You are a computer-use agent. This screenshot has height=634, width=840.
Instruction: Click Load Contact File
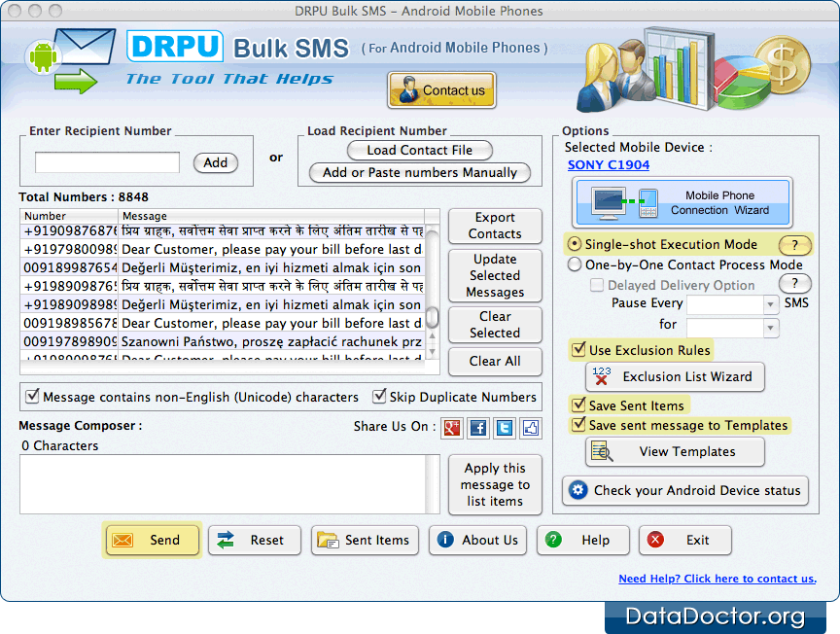[x=419, y=150]
